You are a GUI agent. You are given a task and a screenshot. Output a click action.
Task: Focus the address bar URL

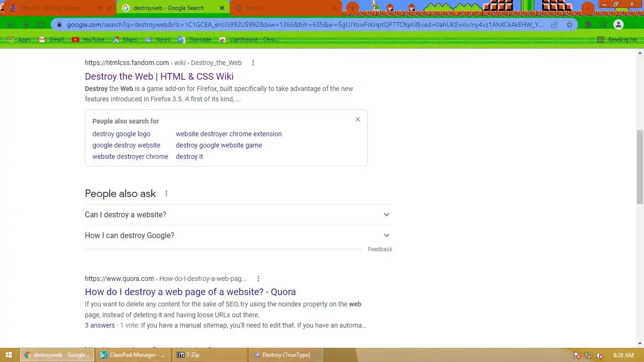coord(305,25)
